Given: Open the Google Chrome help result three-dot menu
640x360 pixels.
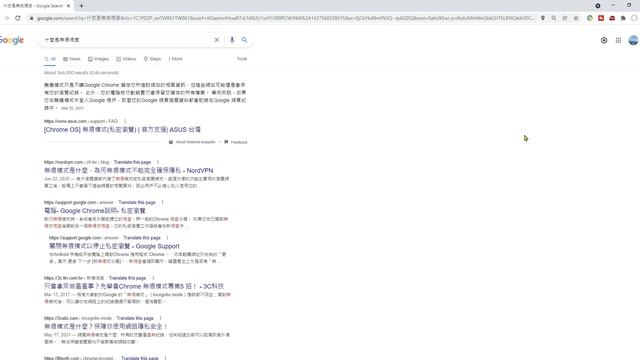Looking at the screenshot, I should [x=162, y=202].
